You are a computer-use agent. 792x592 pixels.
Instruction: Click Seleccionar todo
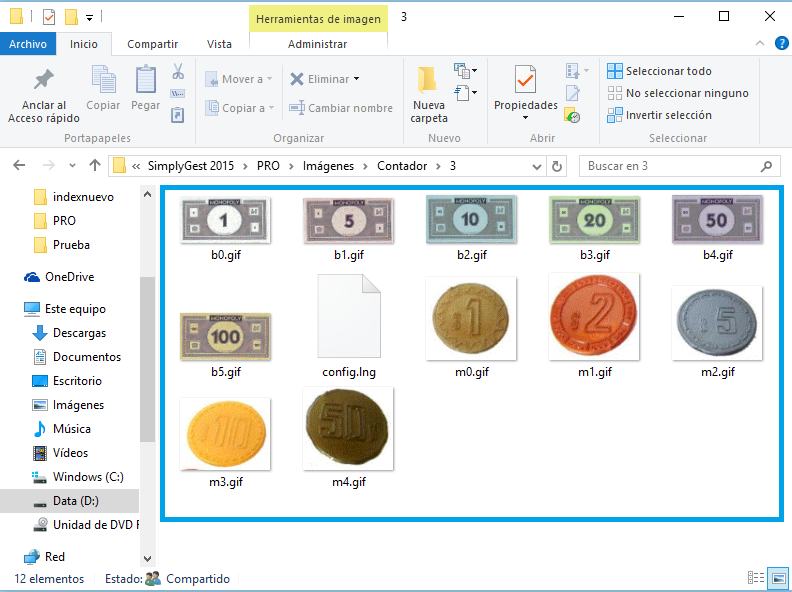click(659, 71)
